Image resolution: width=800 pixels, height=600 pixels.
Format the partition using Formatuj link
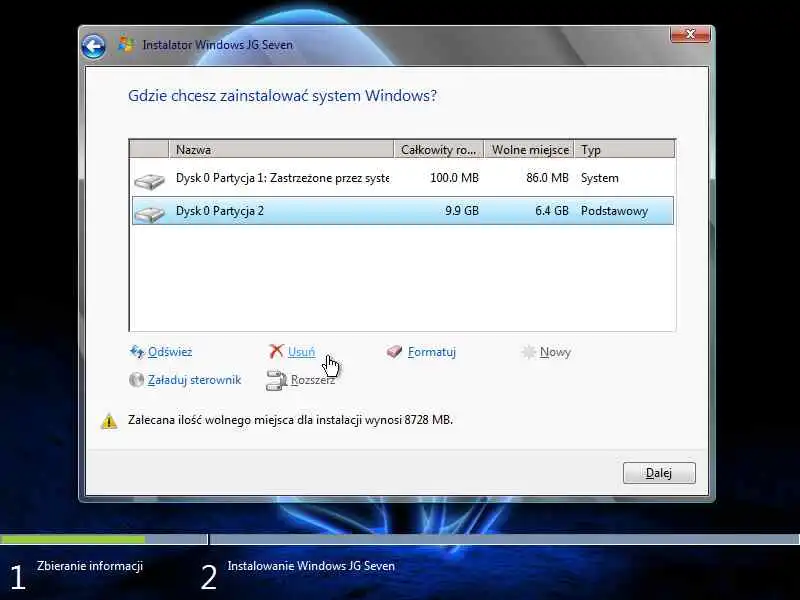(432, 352)
